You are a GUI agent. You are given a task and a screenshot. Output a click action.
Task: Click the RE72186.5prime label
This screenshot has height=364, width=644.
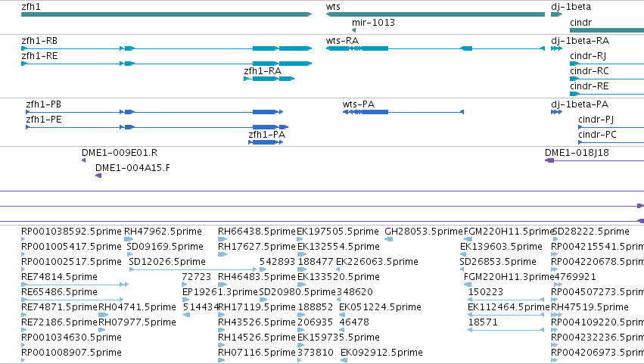tap(59, 322)
